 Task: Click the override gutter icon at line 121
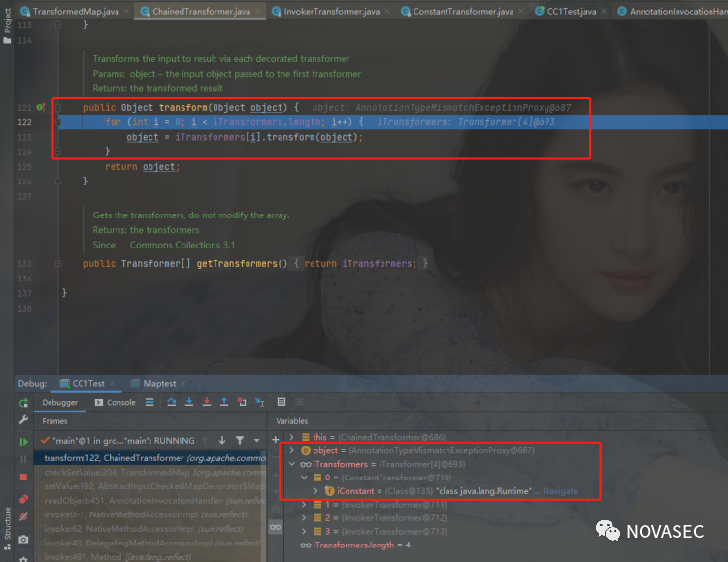click(41, 108)
